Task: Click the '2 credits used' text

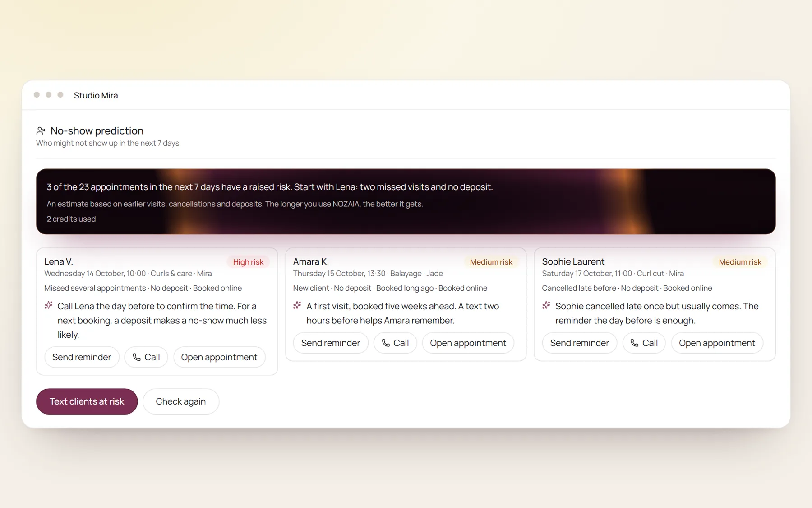Action: [71, 219]
